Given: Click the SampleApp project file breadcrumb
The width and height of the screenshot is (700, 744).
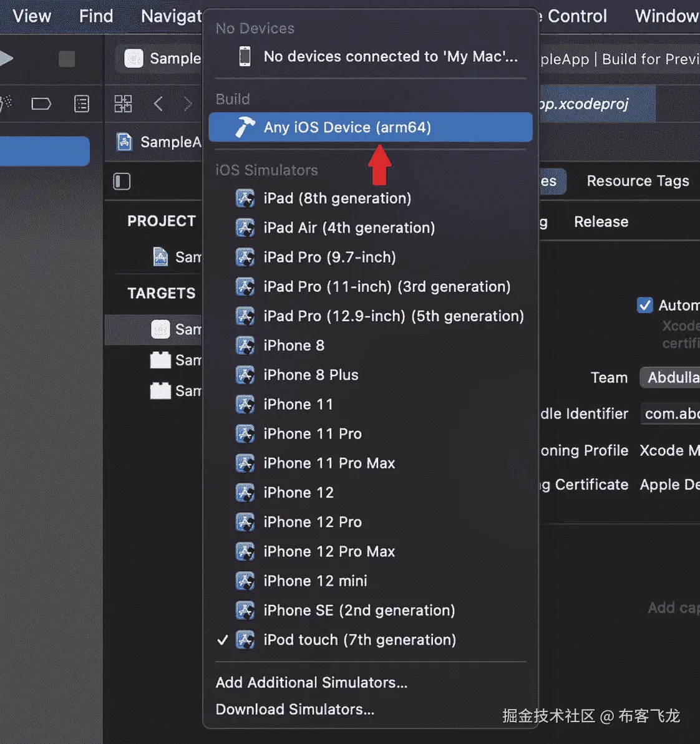Looking at the screenshot, I should pyautogui.click(x=160, y=142).
